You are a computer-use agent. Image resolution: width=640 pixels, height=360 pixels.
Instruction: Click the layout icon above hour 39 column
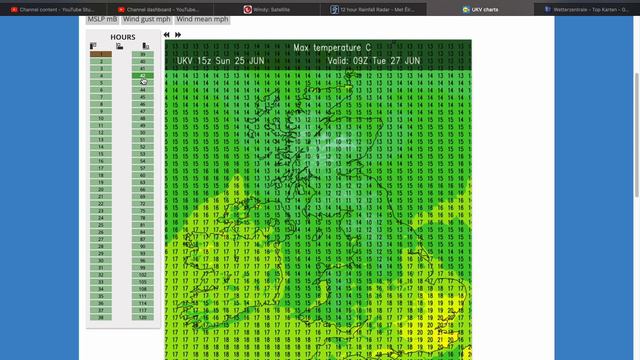146,46
